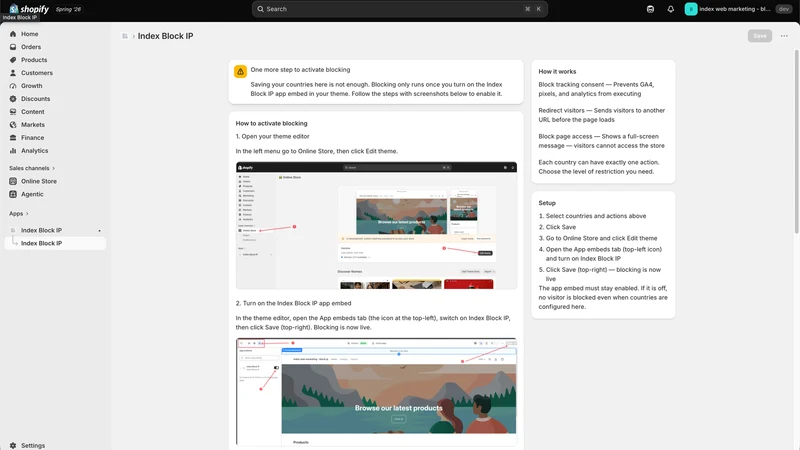
Task: Click the page's vertical scrollbar
Action: pyautogui.click(x=796, y=143)
